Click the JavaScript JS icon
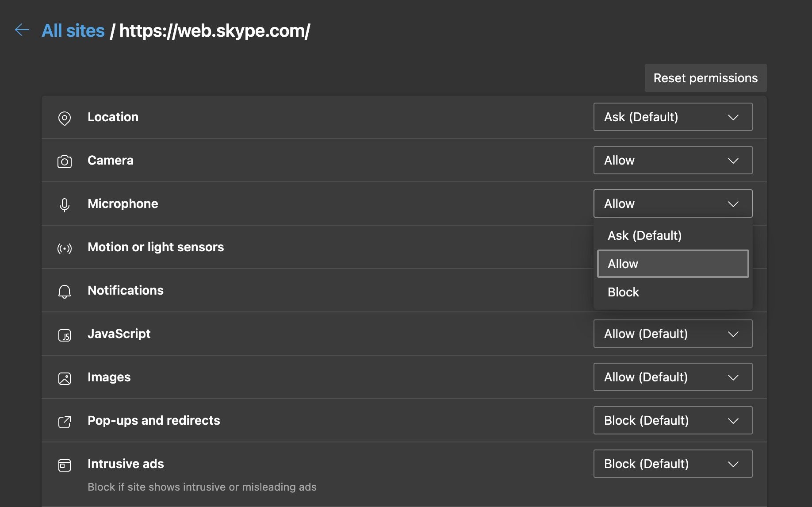The width and height of the screenshot is (812, 507). [x=65, y=335]
